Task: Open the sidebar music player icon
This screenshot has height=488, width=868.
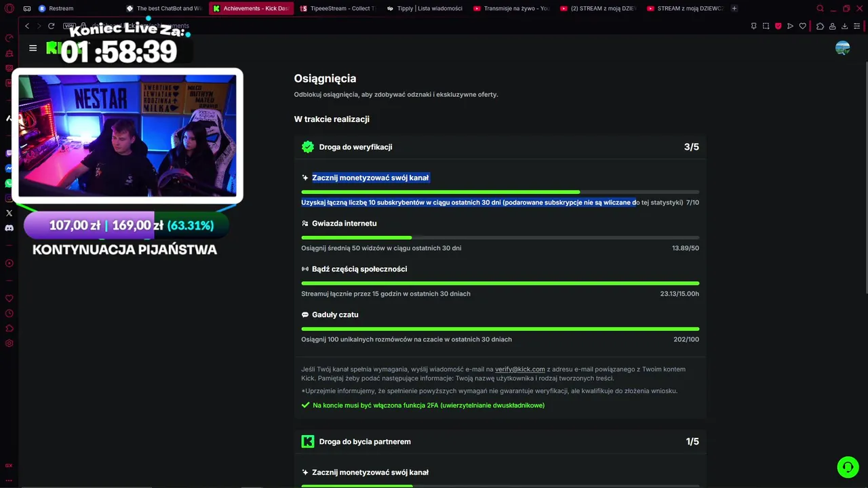Action: (9, 263)
